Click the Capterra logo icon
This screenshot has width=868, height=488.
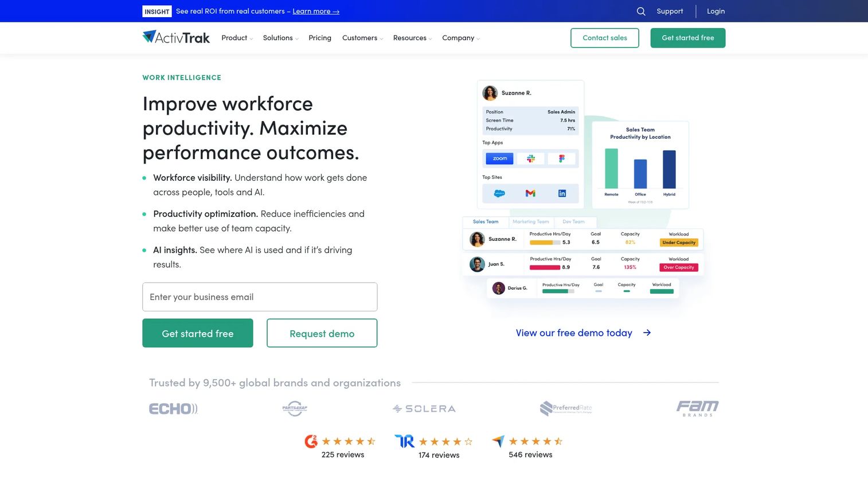click(x=498, y=441)
